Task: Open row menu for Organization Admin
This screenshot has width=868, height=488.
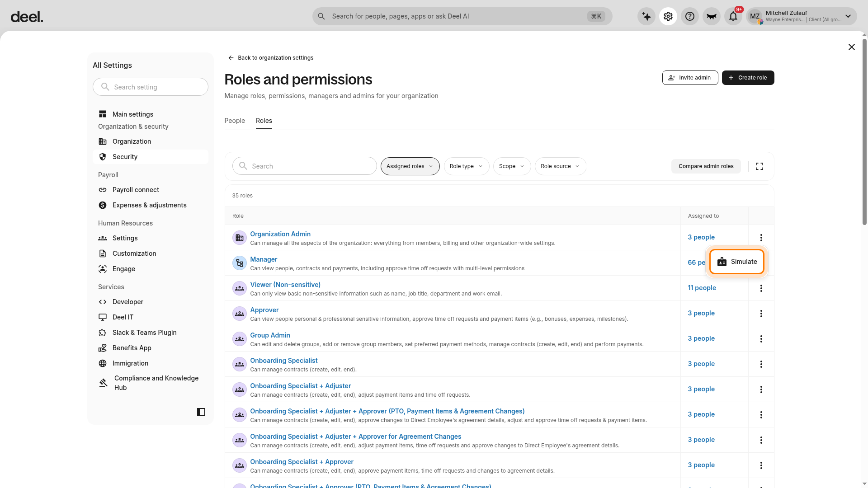Action: click(761, 238)
